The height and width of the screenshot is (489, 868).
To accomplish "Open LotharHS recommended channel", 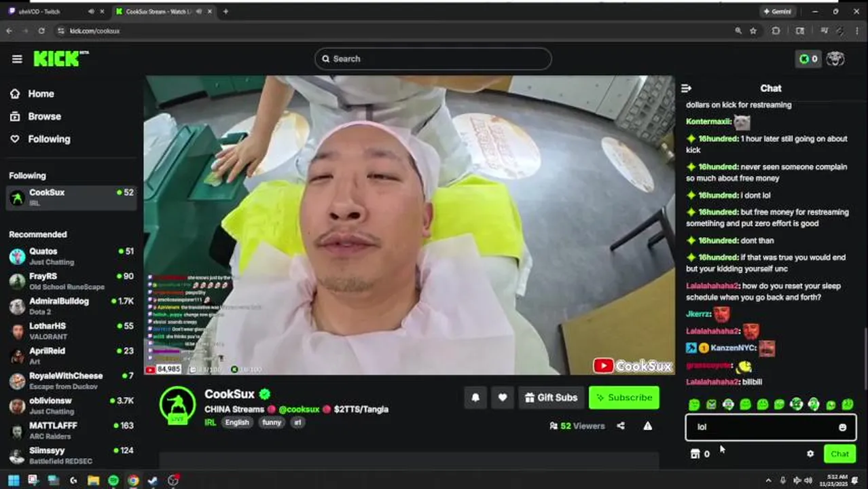I will click(71, 331).
